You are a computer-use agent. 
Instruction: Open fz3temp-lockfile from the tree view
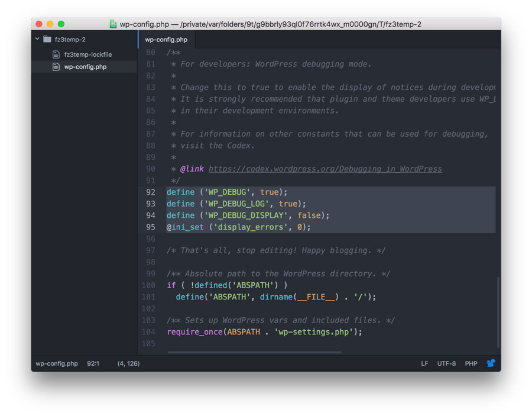pyautogui.click(x=87, y=54)
